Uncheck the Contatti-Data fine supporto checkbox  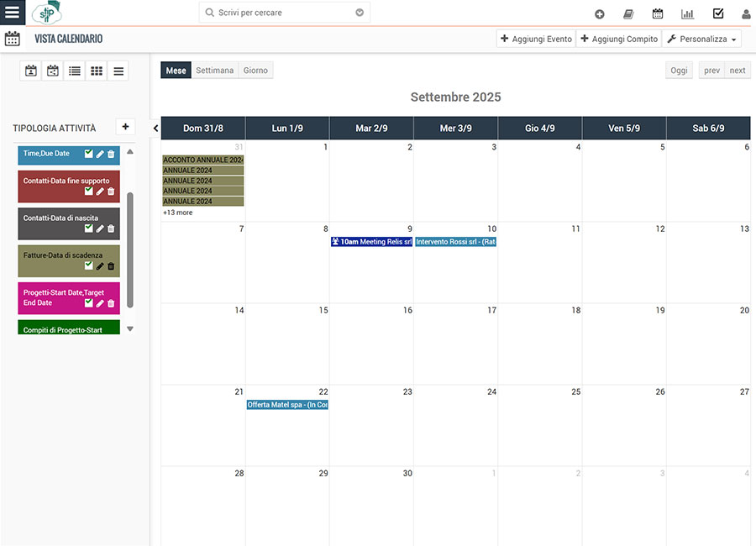89,192
